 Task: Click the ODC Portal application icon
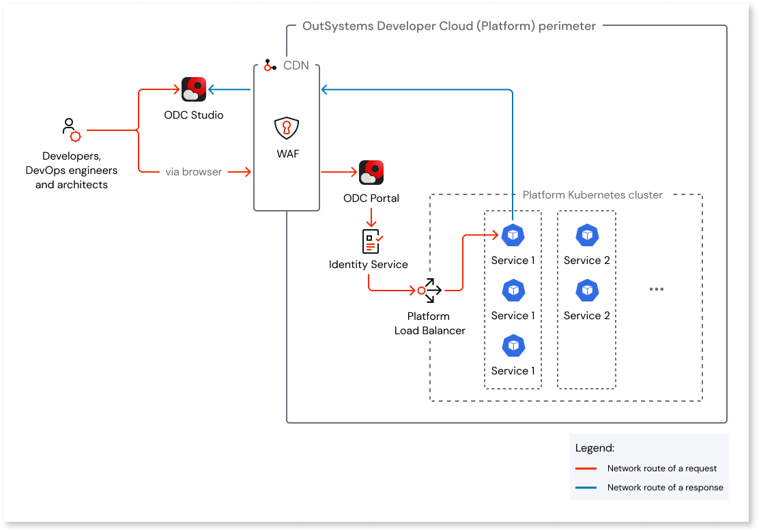pyautogui.click(x=371, y=172)
